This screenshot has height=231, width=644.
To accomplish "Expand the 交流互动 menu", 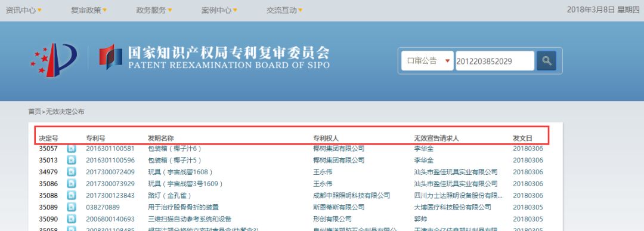I will click(x=284, y=10).
